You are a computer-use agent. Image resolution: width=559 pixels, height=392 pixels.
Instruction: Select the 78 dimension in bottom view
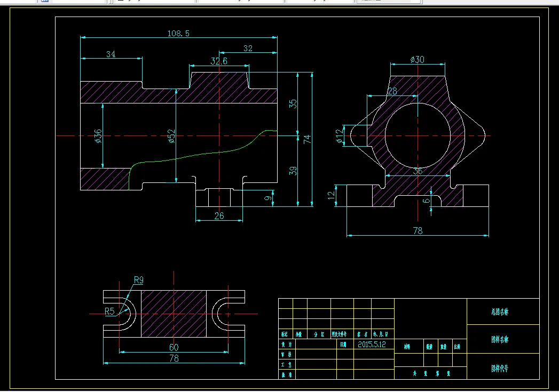(174, 358)
